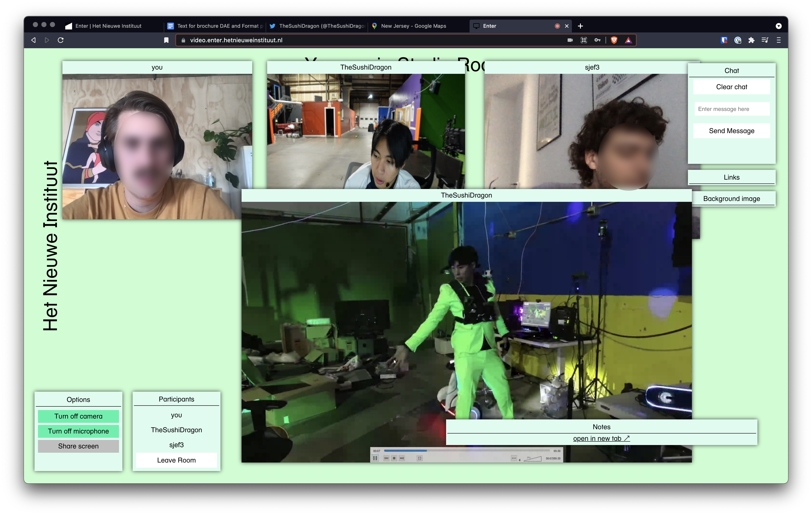Expand the tab search dropdown arrow
This screenshot has height=515, width=812.
tap(779, 26)
